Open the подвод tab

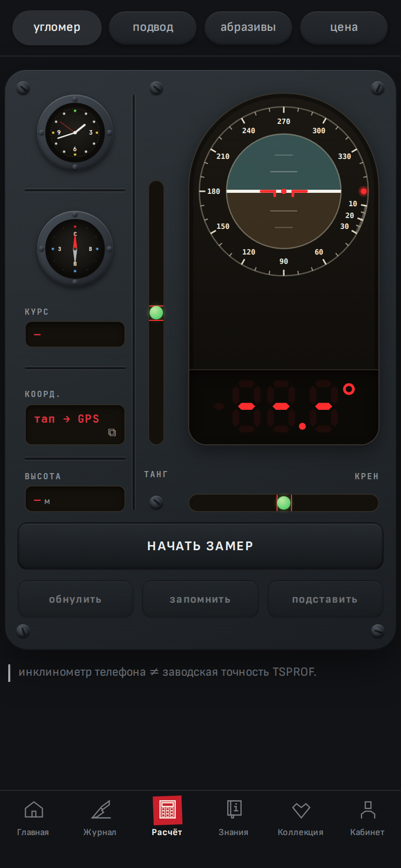(x=153, y=27)
